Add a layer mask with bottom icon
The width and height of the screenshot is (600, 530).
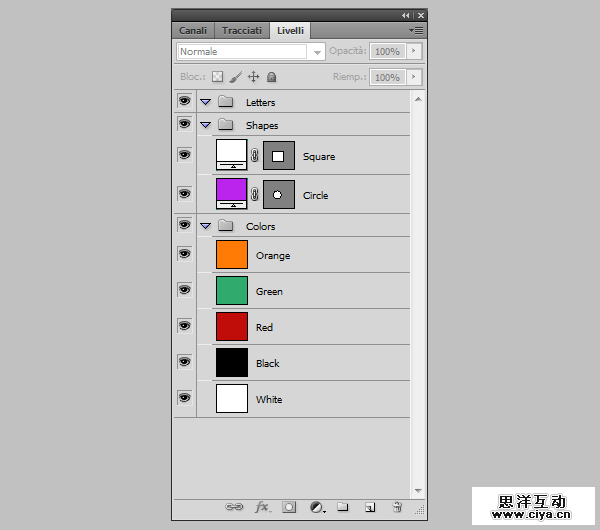click(289, 507)
